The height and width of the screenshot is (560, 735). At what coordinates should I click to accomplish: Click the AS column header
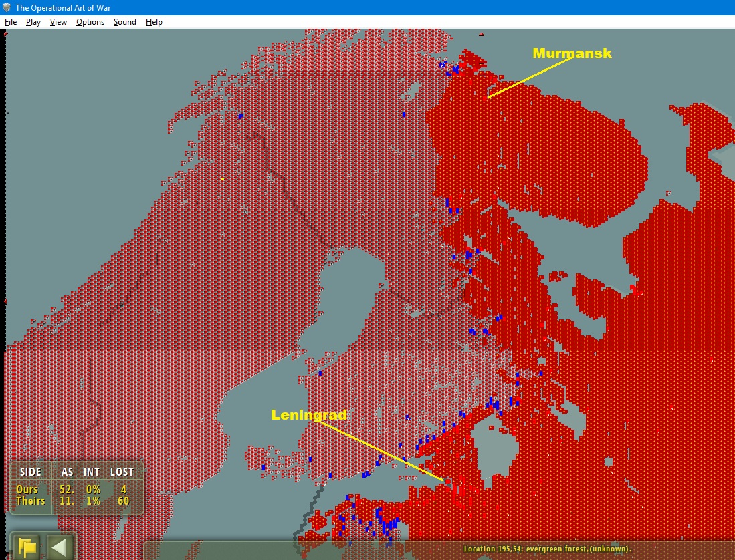coord(67,472)
